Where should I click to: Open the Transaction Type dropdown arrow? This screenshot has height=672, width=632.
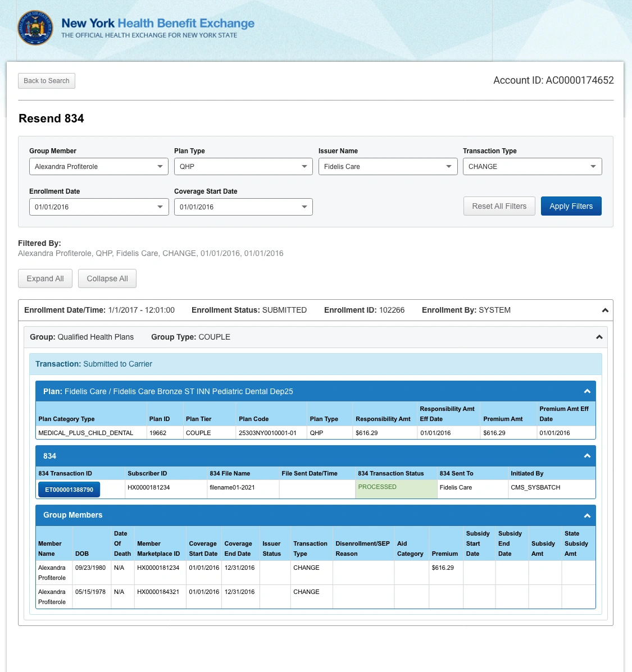(x=593, y=166)
